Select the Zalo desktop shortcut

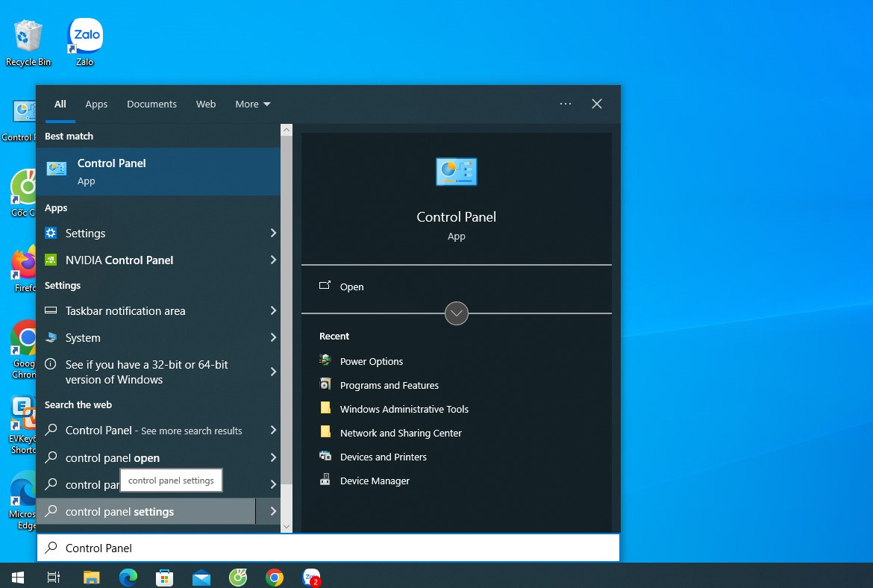84,43
